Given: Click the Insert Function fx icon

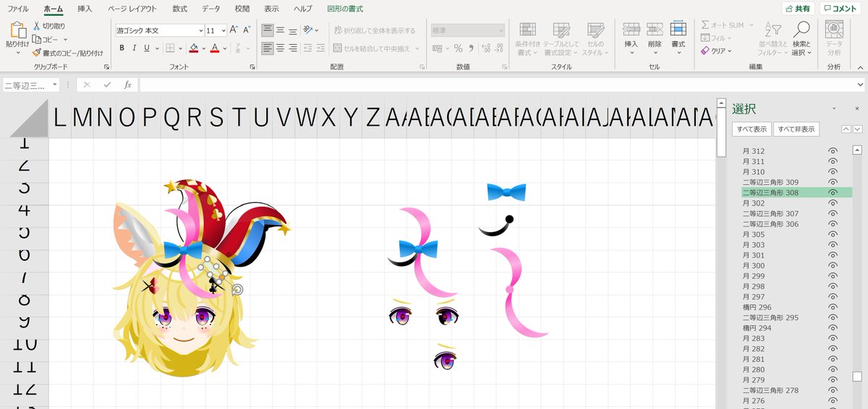Looking at the screenshot, I should (128, 85).
